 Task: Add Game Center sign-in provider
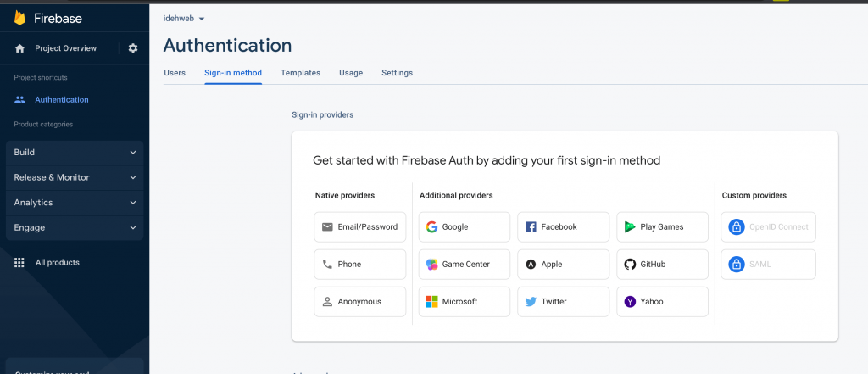tap(464, 265)
